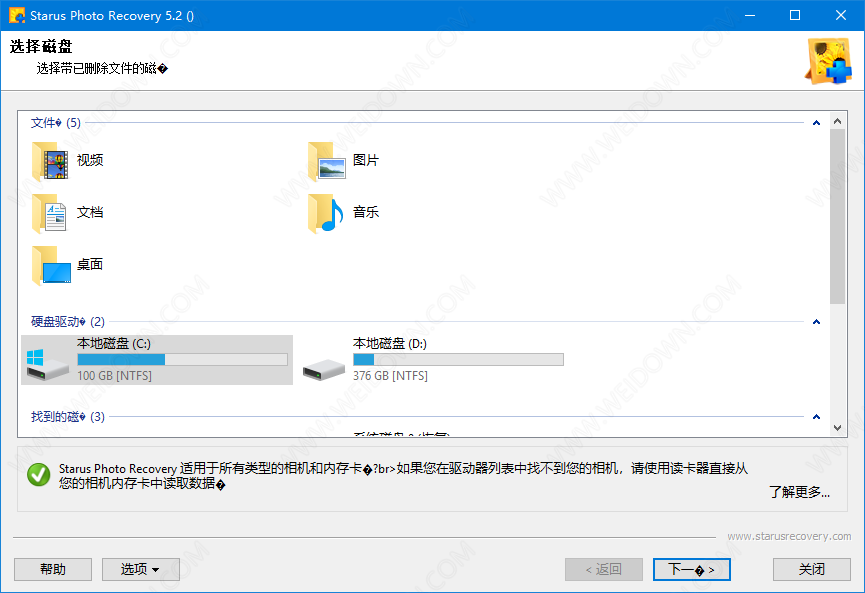This screenshot has width=865, height=593.
Task: Open the 选项 dropdown button
Action: tap(141, 569)
